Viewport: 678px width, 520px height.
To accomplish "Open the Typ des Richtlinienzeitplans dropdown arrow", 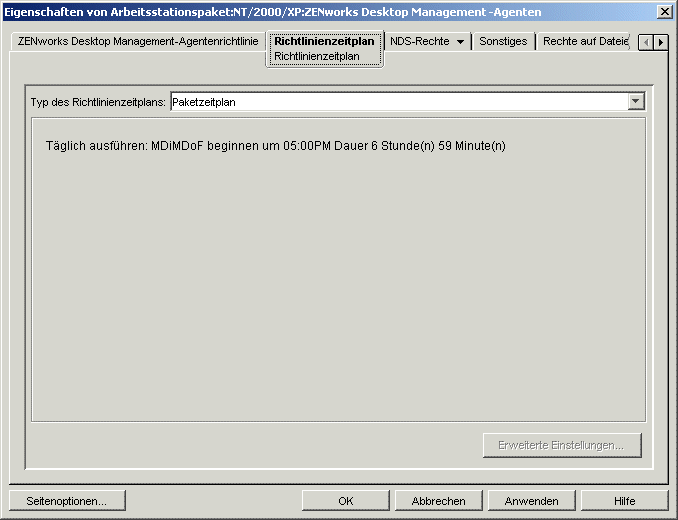I will pos(636,102).
